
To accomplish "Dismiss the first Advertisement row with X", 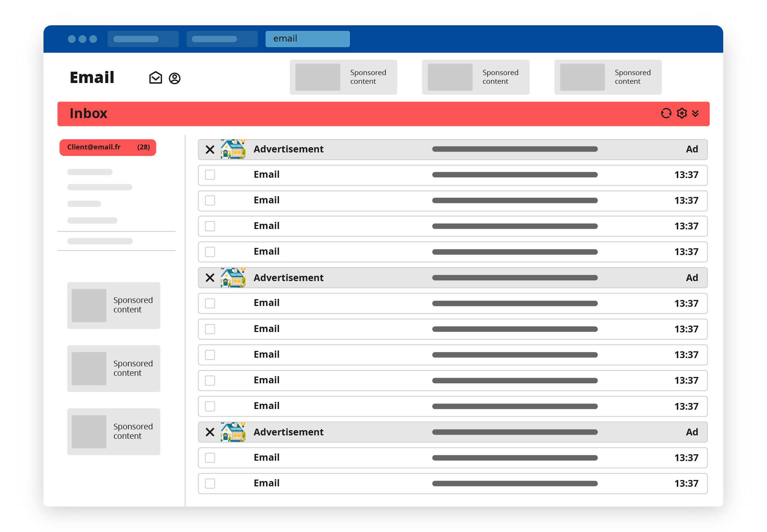I will 210,149.
